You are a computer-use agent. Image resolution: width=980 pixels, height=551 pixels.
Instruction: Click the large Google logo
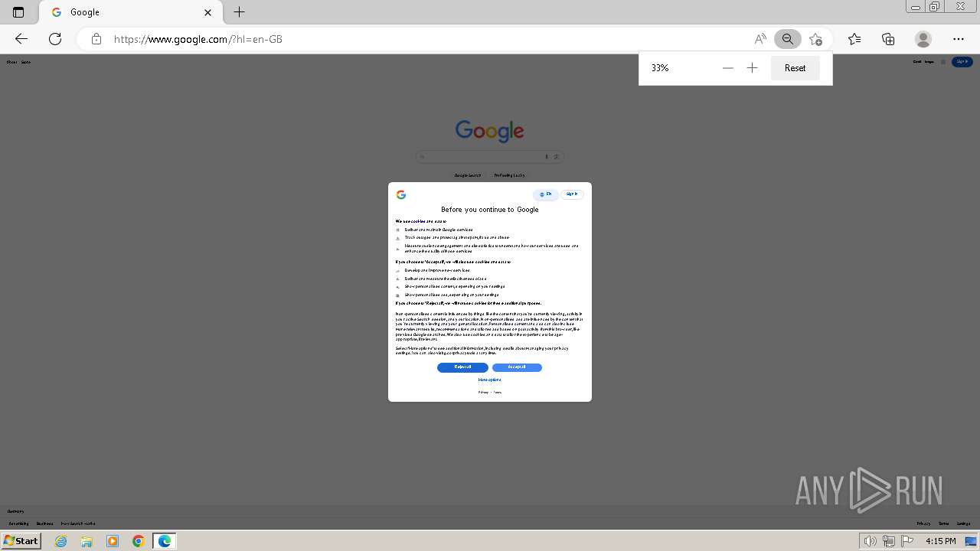[490, 131]
